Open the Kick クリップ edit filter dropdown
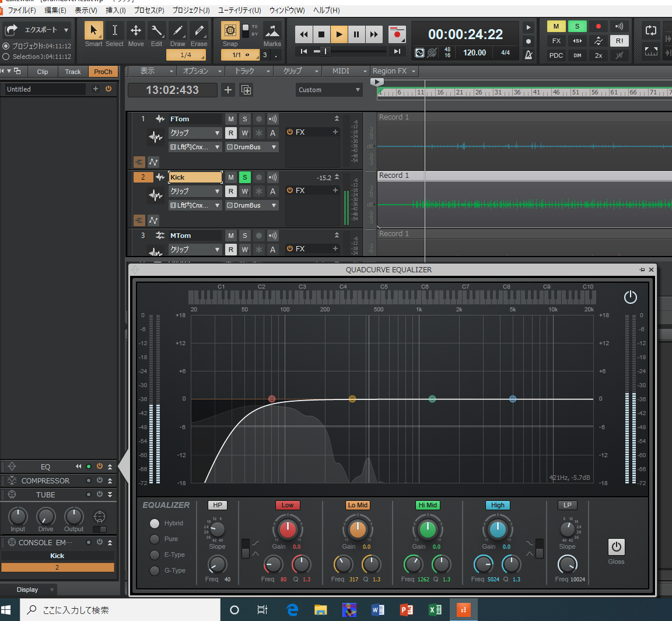 195,191
